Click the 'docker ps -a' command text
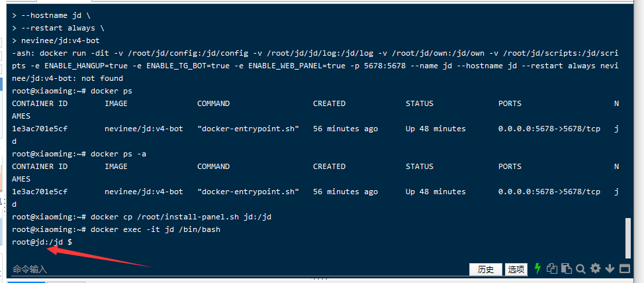This screenshot has height=283, width=644. click(119, 154)
